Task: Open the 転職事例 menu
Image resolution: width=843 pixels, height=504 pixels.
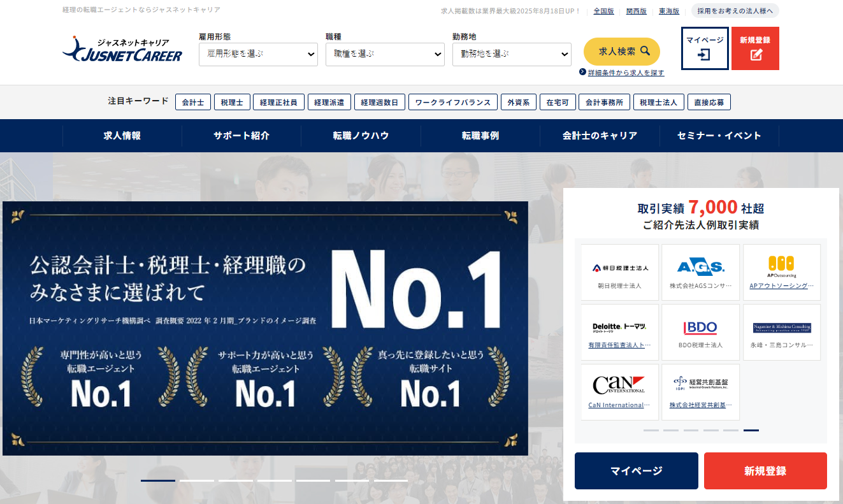Action: click(x=480, y=136)
